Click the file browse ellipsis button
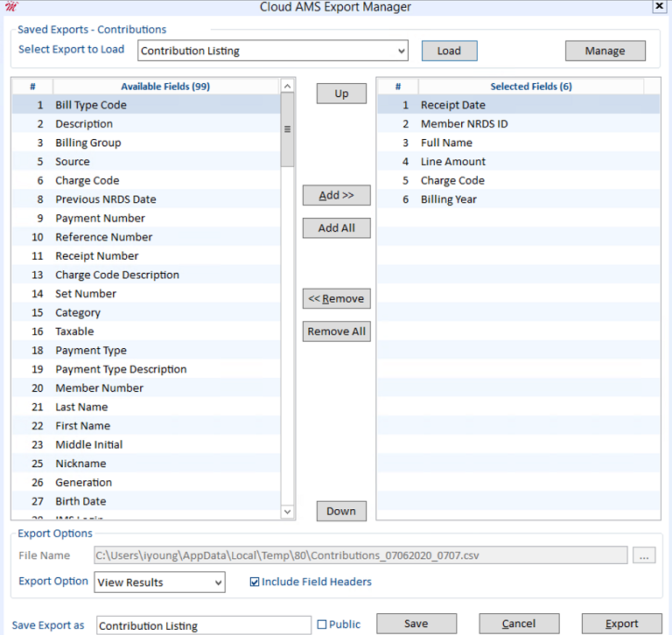 click(644, 555)
